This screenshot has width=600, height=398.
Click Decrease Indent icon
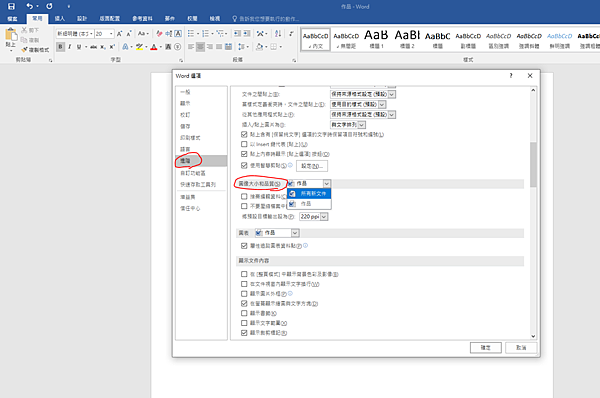click(237, 34)
